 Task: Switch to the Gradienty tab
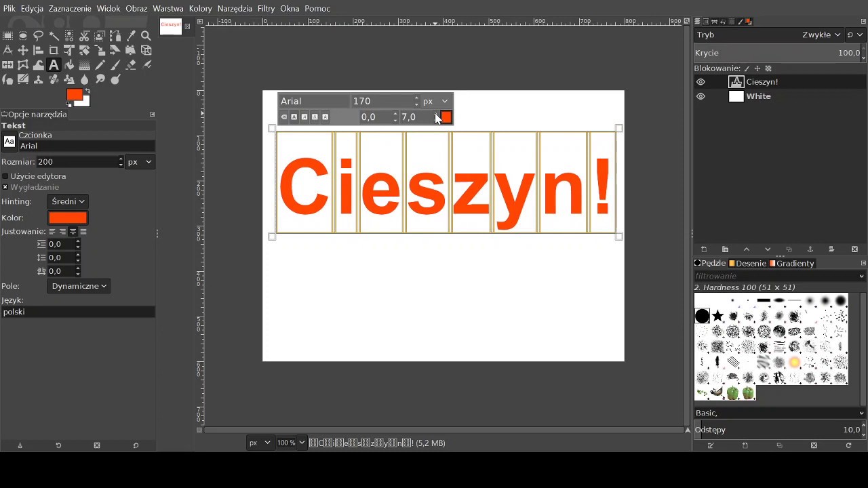(x=791, y=263)
